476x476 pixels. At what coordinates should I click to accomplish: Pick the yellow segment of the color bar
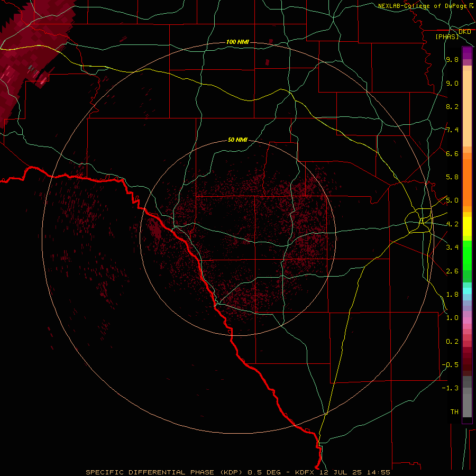click(467, 226)
